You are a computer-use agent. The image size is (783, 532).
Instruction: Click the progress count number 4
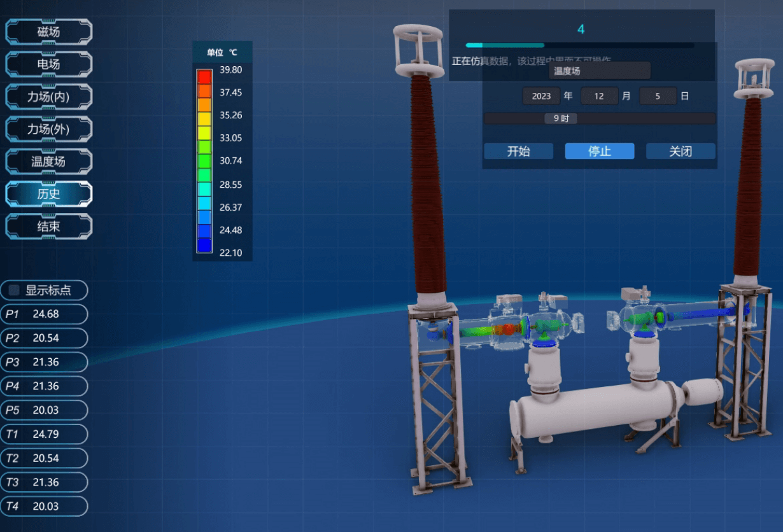581,29
